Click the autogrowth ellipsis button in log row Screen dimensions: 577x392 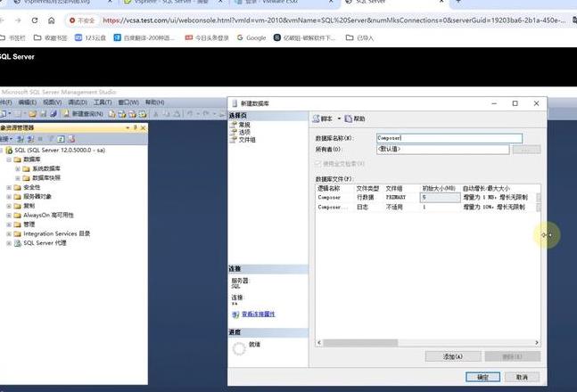pyautogui.click(x=539, y=207)
